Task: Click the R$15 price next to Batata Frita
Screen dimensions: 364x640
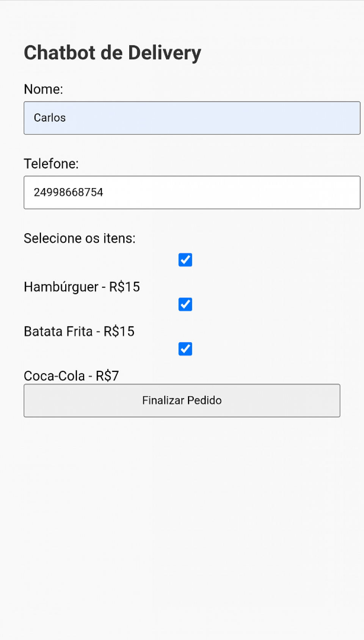Action: (119, 331)
